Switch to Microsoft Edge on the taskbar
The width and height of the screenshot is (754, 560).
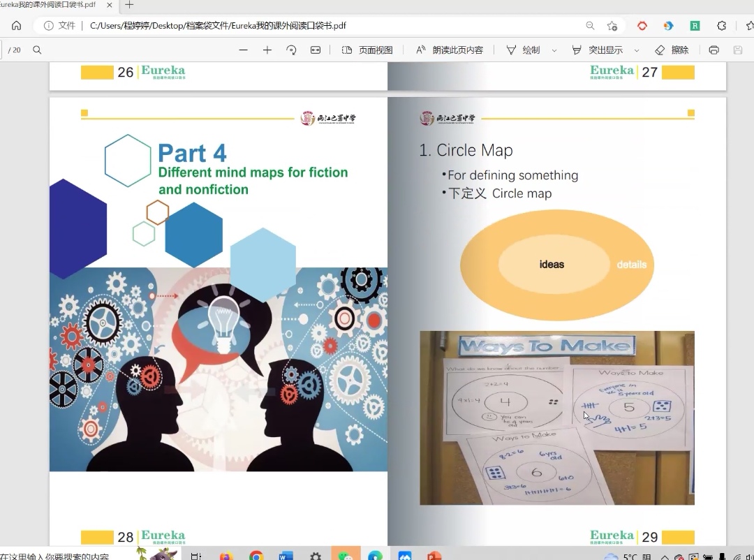coord(375,556)
